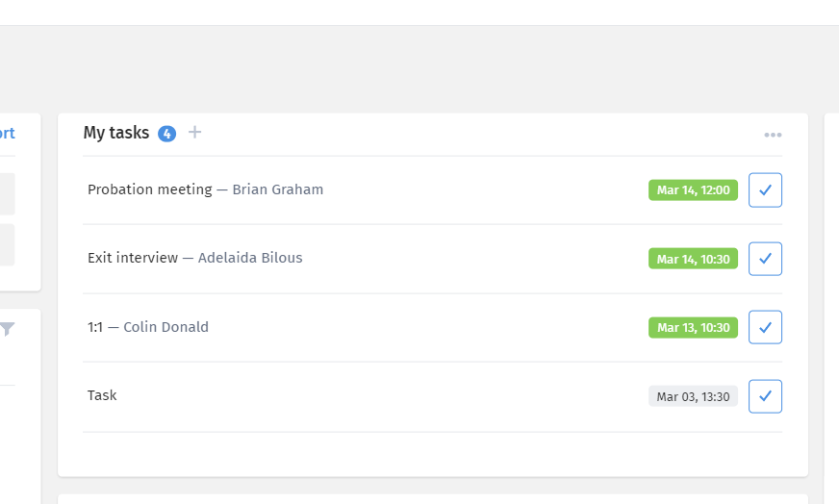Open the Task item title
839x504 pixels.
tap(102, 395)
